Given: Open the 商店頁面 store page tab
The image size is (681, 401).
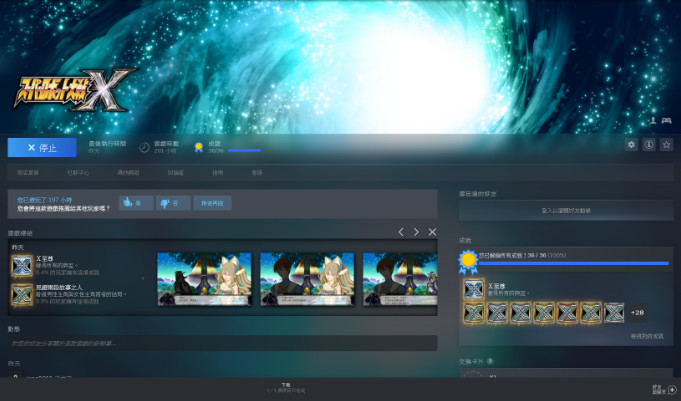Looking at the screenshot, I should click(28, 173).
